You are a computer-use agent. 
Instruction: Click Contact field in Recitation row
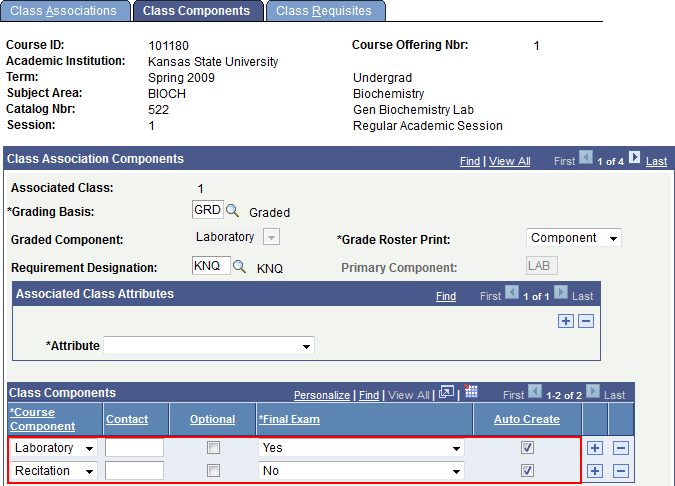134,471
